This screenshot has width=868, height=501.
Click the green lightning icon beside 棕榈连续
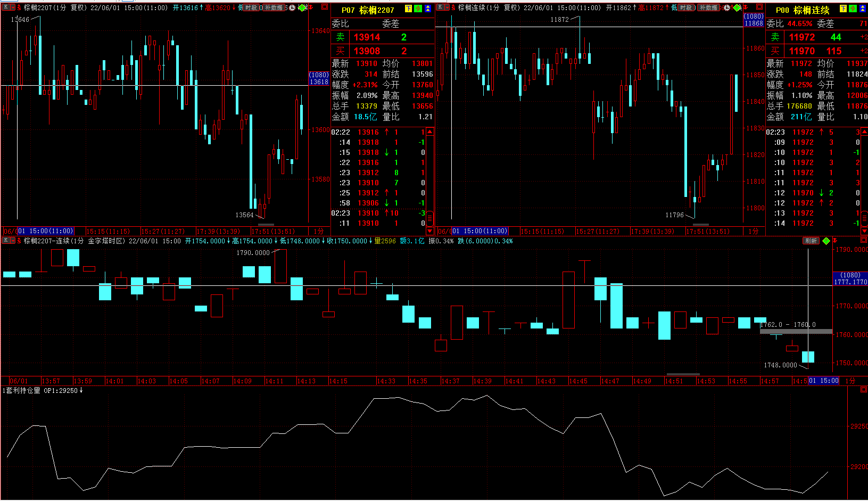(853, 9)
